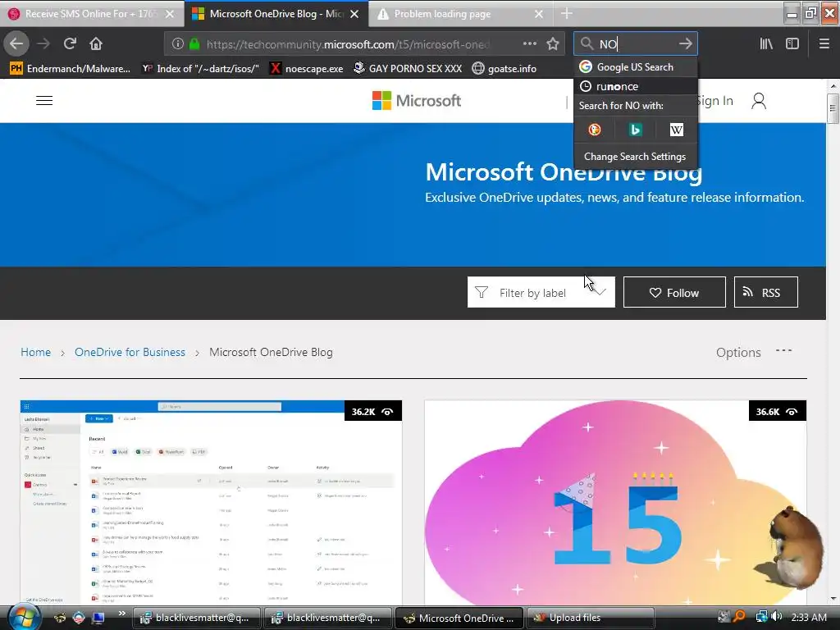
Task: Toggle the sidebar view icon
Action: [x=792, y=44]
